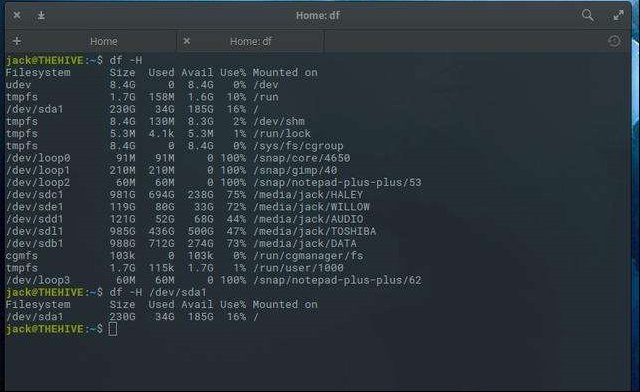
Task: Click '/dev/loop2' filesystem name
Action: pyautogui.click(x=38, y=183)
